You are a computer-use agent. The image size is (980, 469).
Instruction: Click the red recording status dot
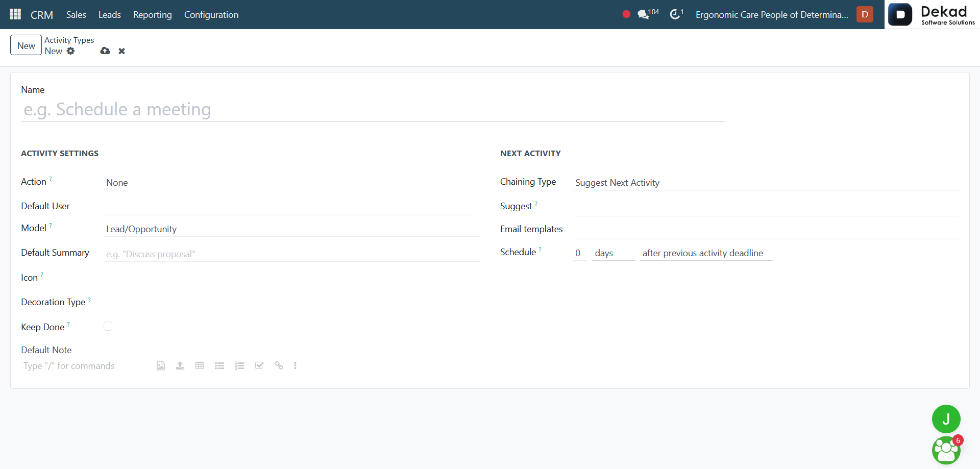(x=626, y=14)
